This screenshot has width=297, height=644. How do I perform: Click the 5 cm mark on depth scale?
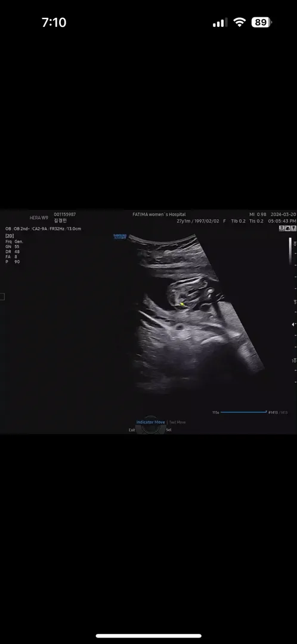295,302
